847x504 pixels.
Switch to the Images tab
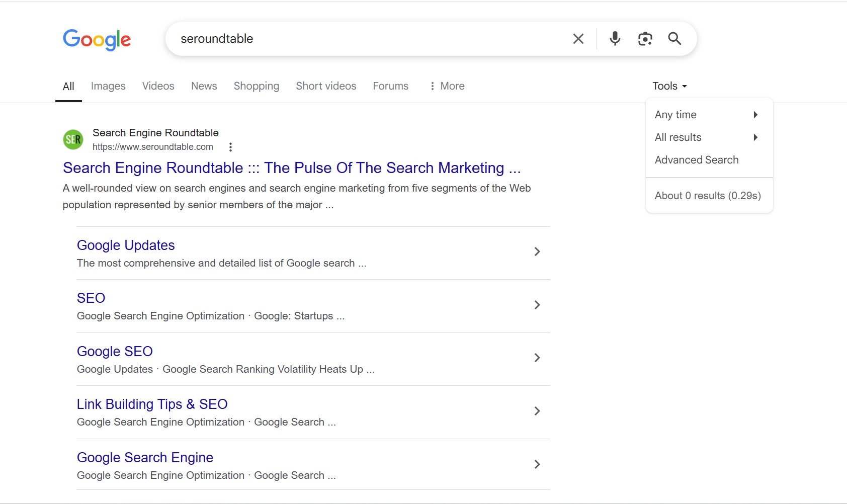click(108, 86)
